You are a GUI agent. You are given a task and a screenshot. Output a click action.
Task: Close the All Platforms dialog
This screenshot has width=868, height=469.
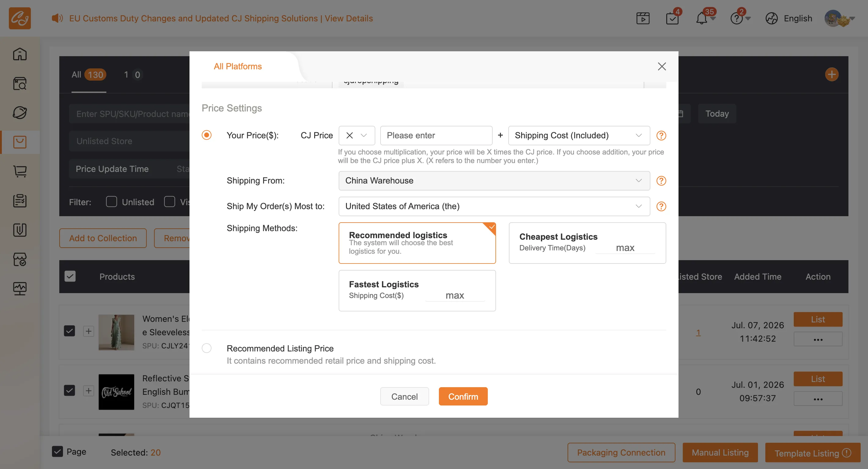click(662, 66)
